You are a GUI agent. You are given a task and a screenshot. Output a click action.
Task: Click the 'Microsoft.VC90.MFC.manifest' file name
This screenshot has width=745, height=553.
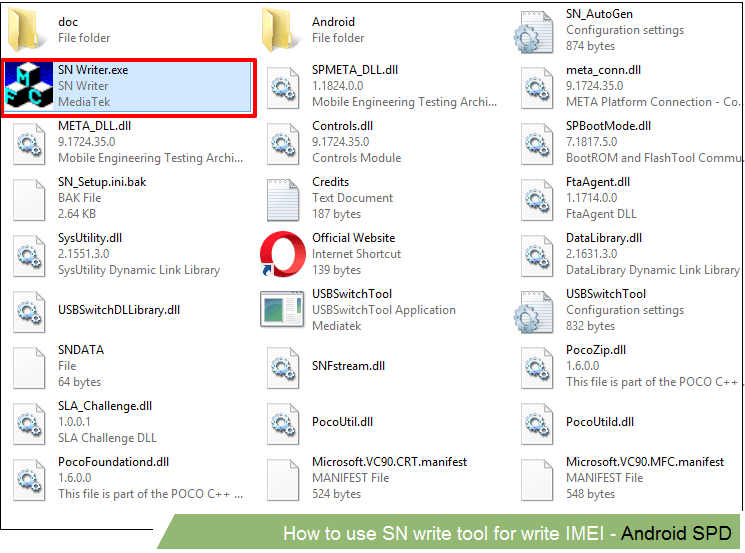coord(645,462)
